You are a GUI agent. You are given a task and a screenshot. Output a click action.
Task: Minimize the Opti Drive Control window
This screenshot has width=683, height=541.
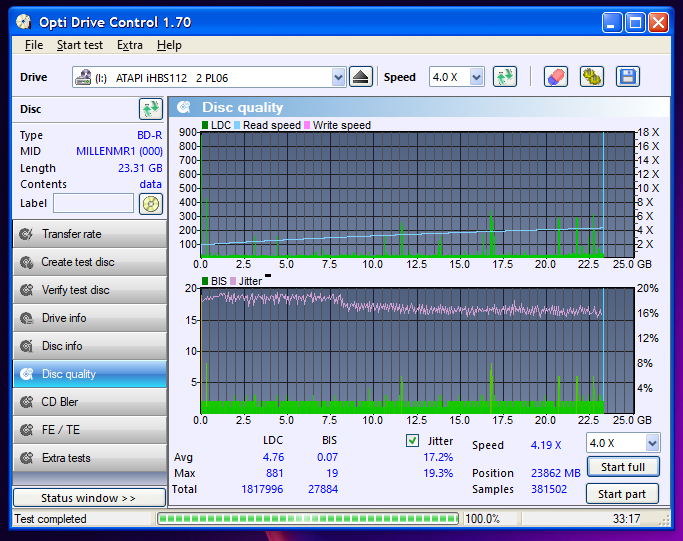coord(612,22)
